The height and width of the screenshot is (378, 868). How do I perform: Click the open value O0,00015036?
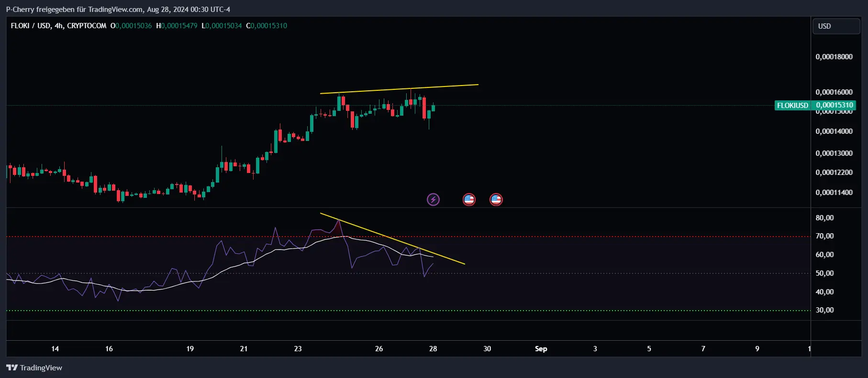(x=131, y=26)
